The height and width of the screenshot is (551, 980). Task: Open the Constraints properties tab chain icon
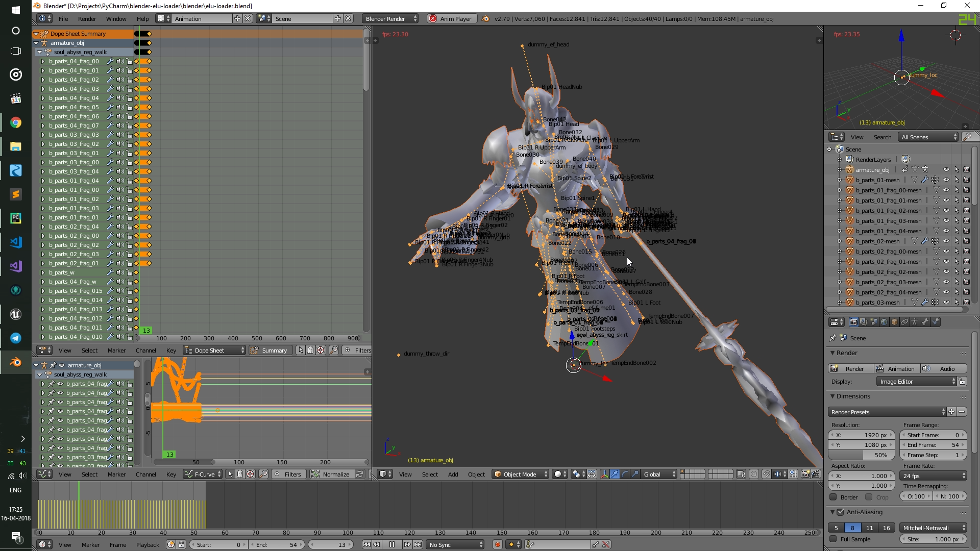[x=904, y=322]
